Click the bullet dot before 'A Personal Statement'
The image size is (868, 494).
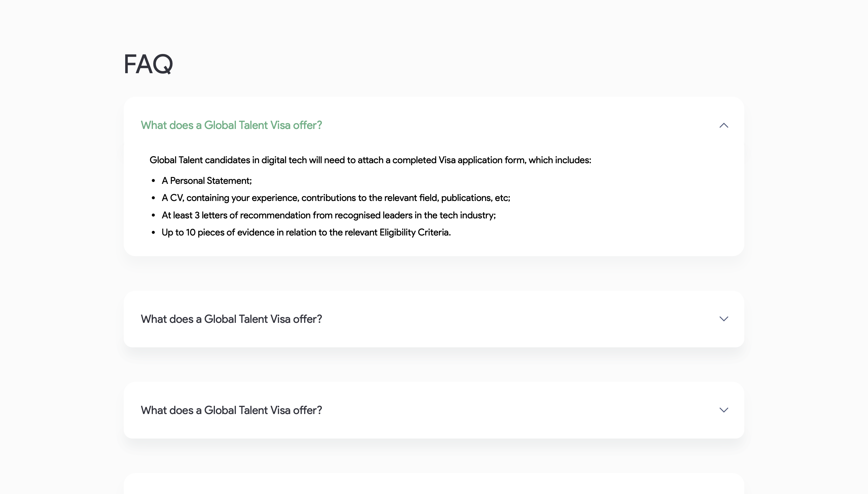(x=153, y=181)
